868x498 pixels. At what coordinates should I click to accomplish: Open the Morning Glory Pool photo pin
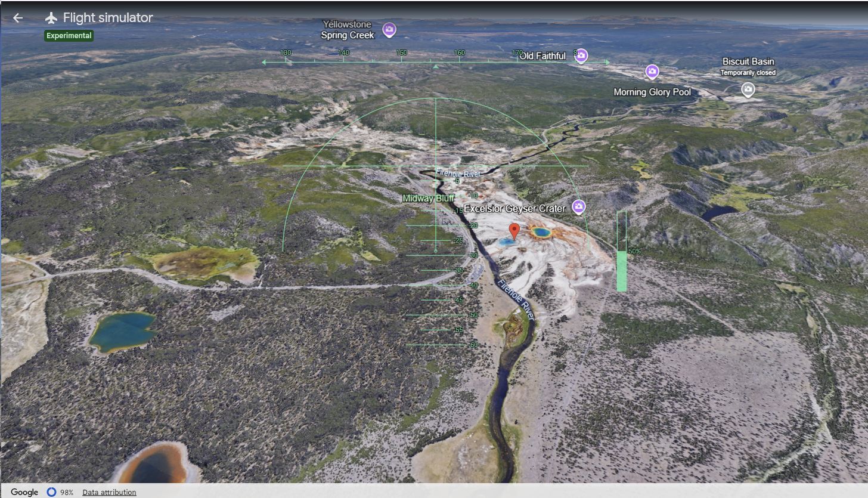pyautogui.click(x=652, y=72)
